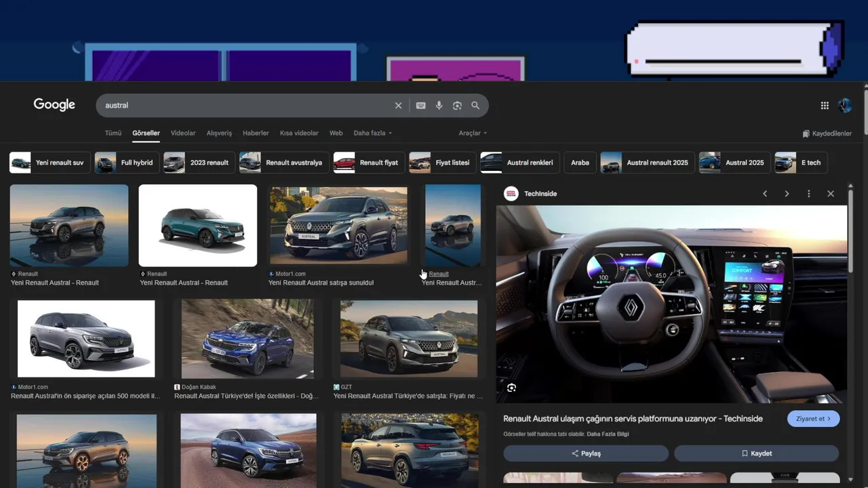Select the Austral 2025 chip
Screen dimensions: 868x488
(735, 163)
